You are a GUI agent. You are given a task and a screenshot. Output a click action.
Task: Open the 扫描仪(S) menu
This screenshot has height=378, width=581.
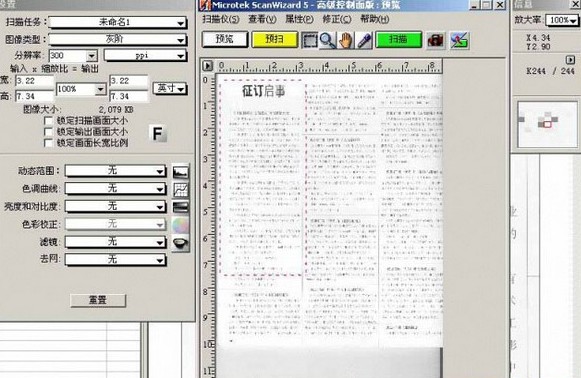pos(221,19)
